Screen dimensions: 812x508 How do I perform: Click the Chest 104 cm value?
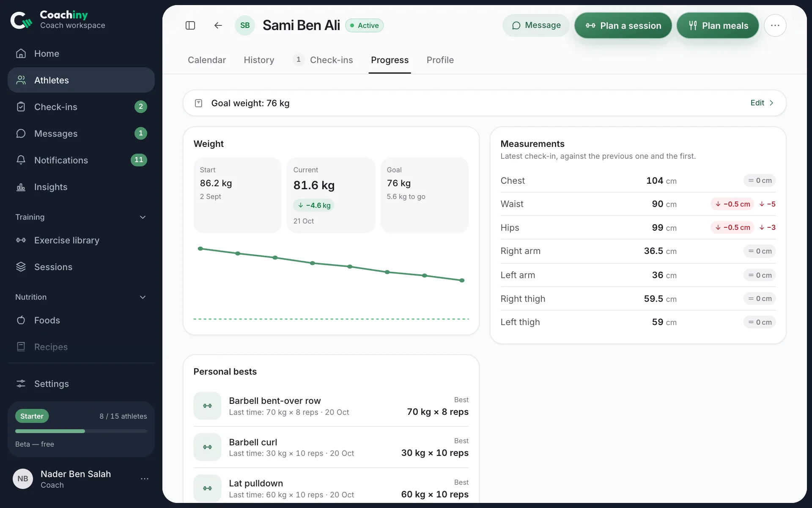661,181
